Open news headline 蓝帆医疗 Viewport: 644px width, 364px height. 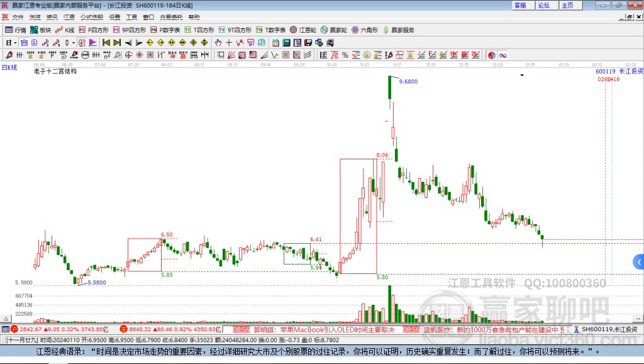(494, 329)
